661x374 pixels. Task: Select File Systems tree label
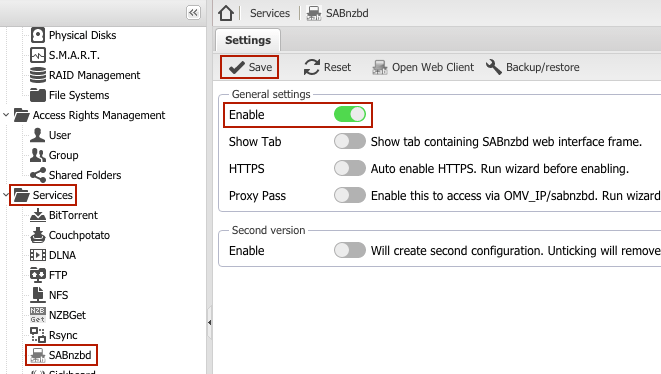(x=79, y=95)
